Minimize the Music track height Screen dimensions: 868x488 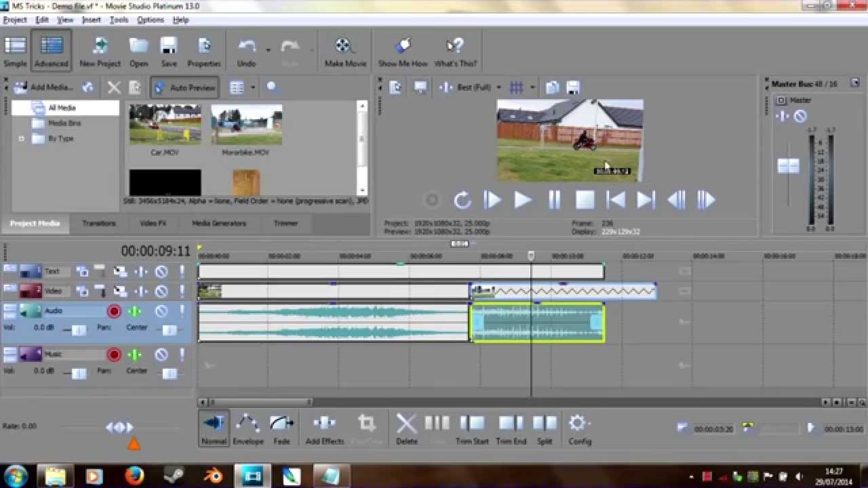[9, 351]
